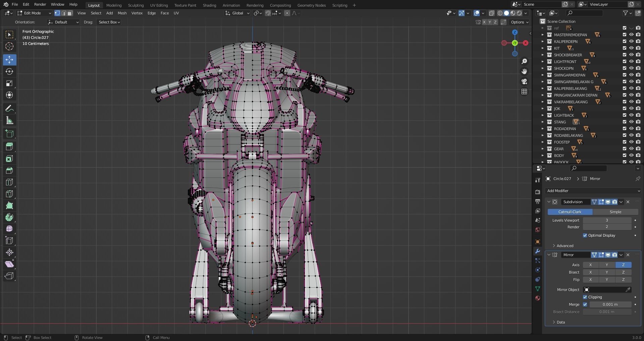Select Simple subdivision type
The height and width of the screenshot is (341, 644).
tap(615, 212)
